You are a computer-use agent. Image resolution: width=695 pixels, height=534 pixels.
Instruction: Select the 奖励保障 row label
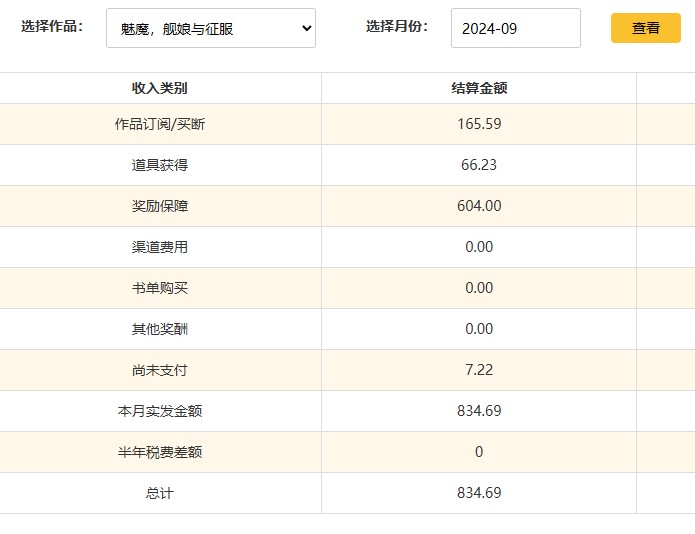(160, 206)
